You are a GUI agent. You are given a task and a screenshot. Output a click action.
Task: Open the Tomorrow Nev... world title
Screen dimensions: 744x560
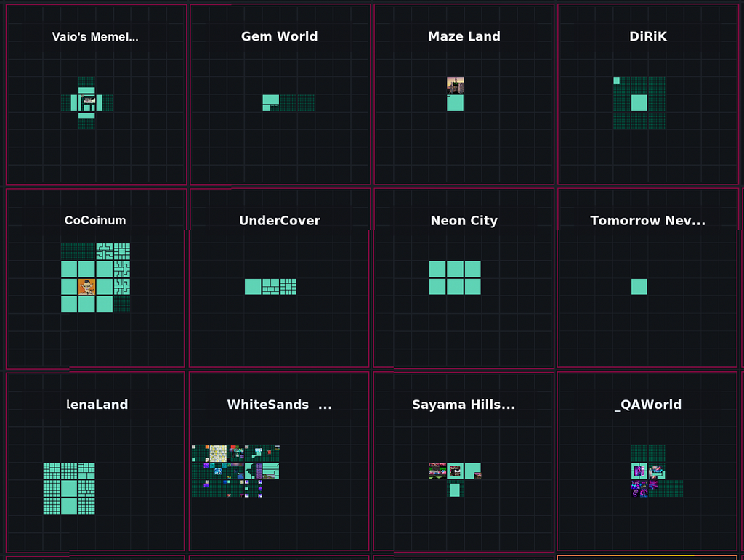click(647, 221)
